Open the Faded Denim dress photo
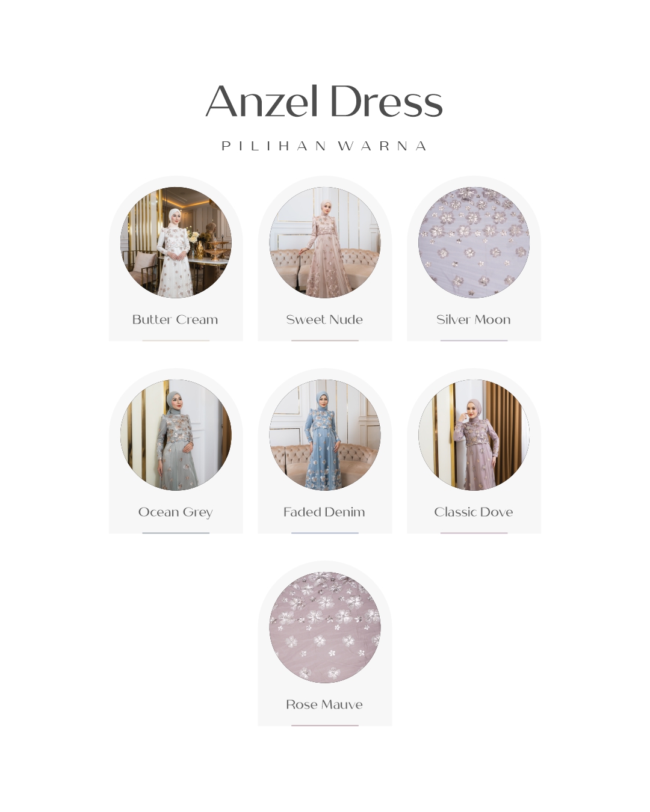 click(x=325, y=435)
